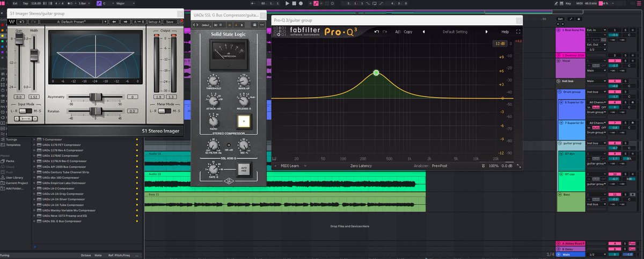
Task: Click the Set button above the track headers
Action: pos(560,19)
